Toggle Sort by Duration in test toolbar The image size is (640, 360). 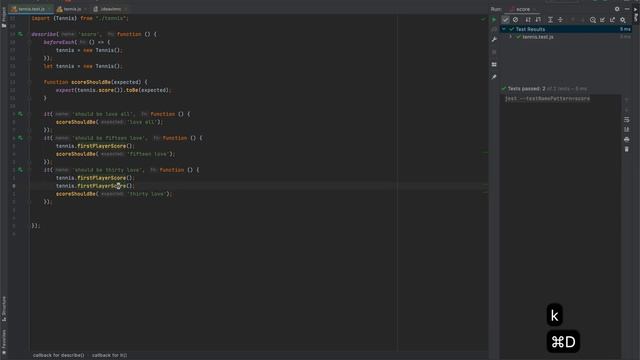pos(538,20)
